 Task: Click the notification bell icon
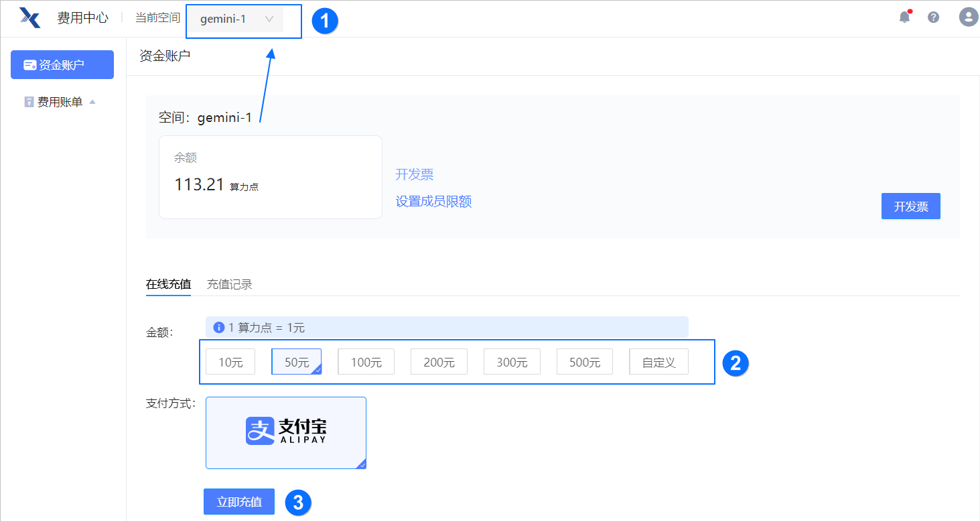[904, 17]
